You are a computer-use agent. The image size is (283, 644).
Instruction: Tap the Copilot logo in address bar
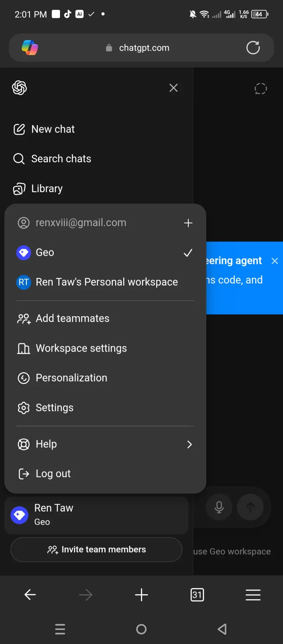pos(30,48)
